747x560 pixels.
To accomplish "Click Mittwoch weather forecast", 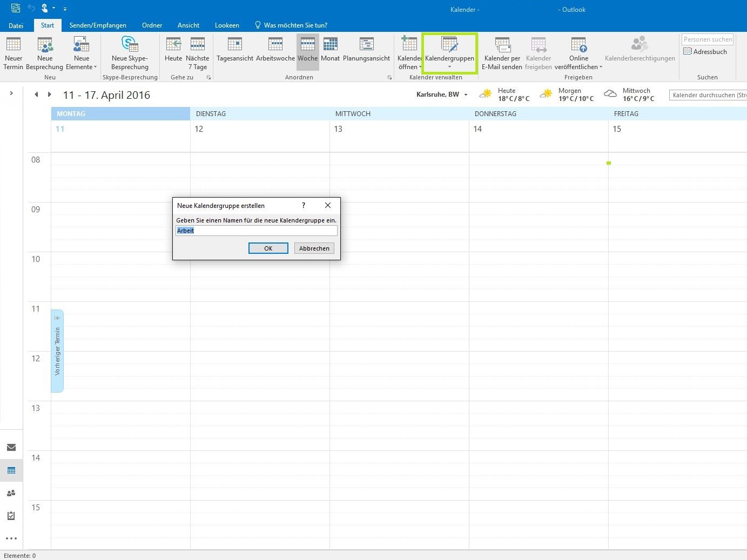I will coord(629,95).
